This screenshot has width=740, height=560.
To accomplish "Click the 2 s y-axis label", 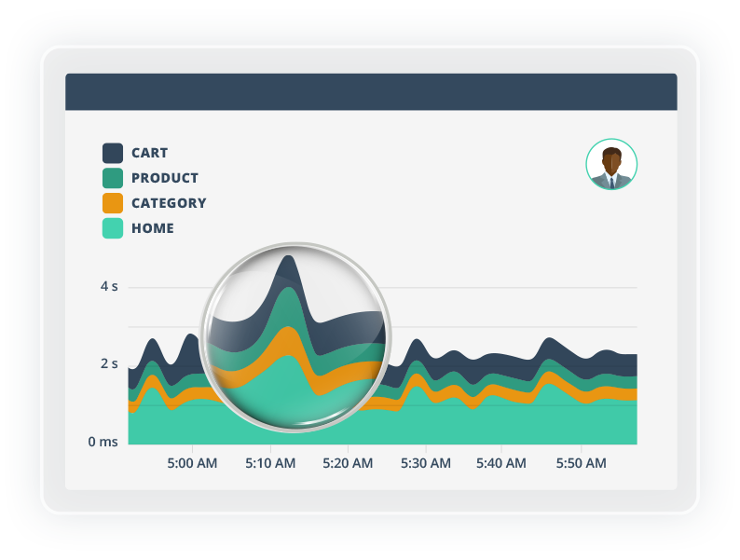I will pyautogui.click(x=109, y=363).
